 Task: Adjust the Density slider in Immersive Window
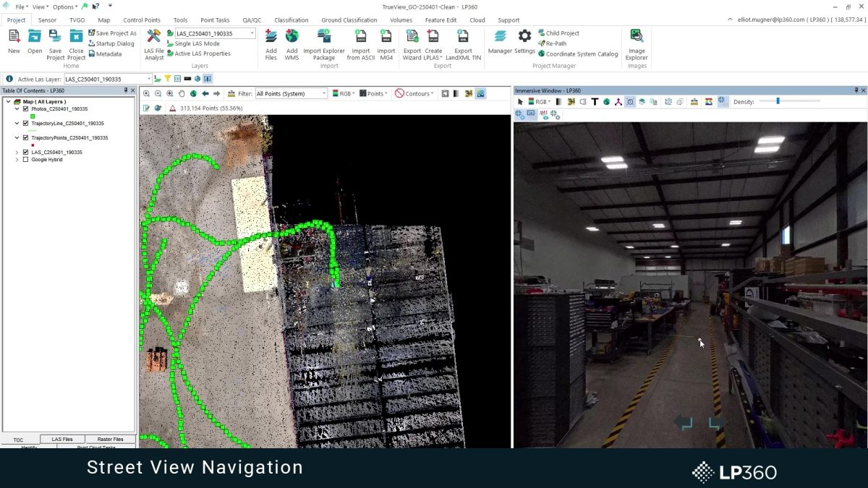(778, 101)
